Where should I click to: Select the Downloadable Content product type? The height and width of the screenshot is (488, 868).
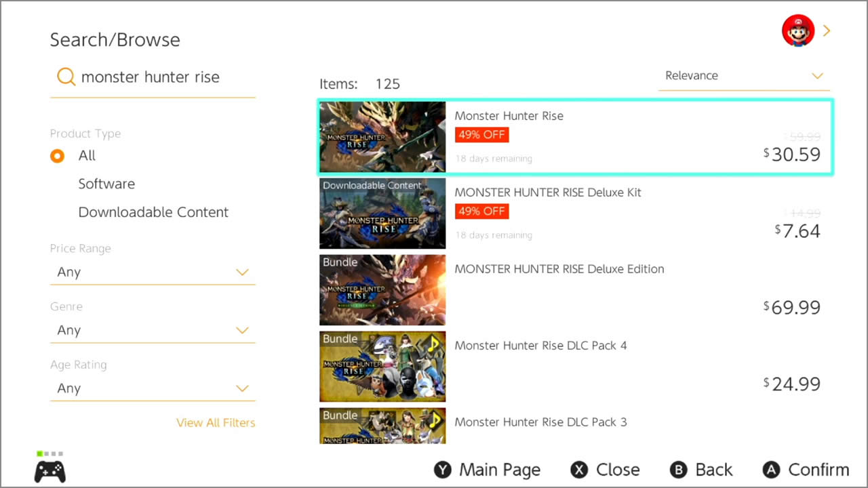[x=153, y=212]
